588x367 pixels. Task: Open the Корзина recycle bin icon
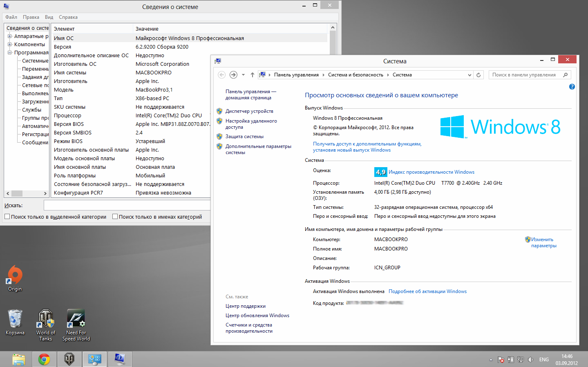15,319
